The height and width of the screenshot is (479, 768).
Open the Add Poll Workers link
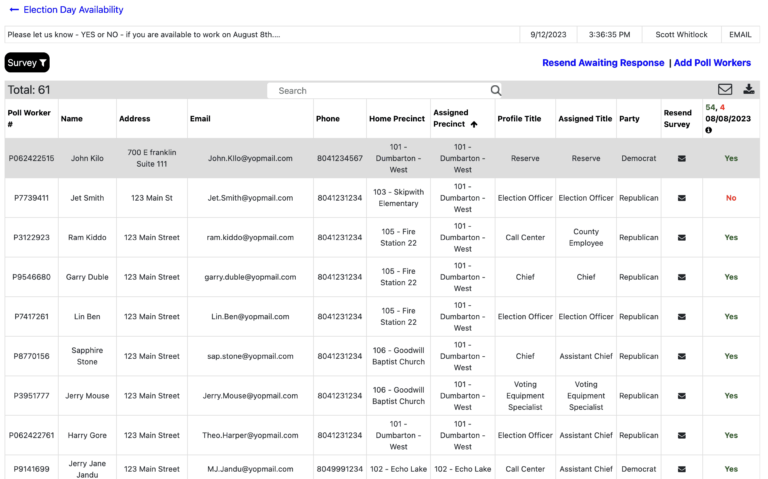(x=712, y=63)
